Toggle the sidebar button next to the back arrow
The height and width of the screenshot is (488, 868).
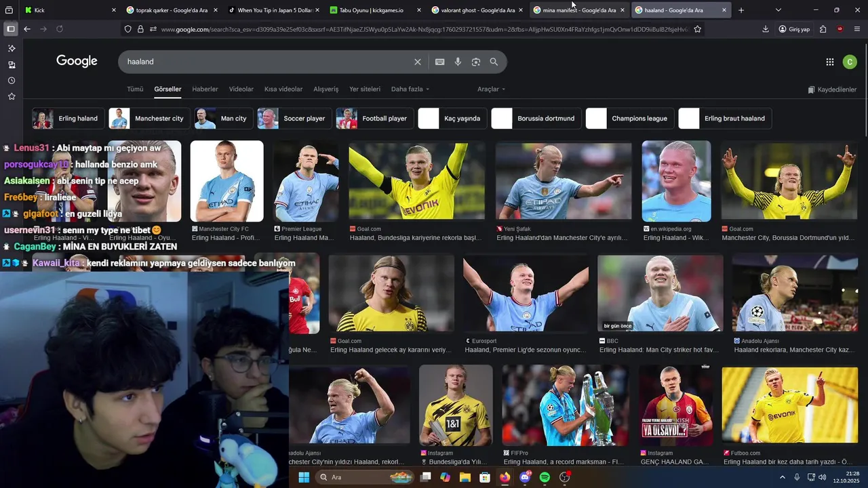click(11, 29)
